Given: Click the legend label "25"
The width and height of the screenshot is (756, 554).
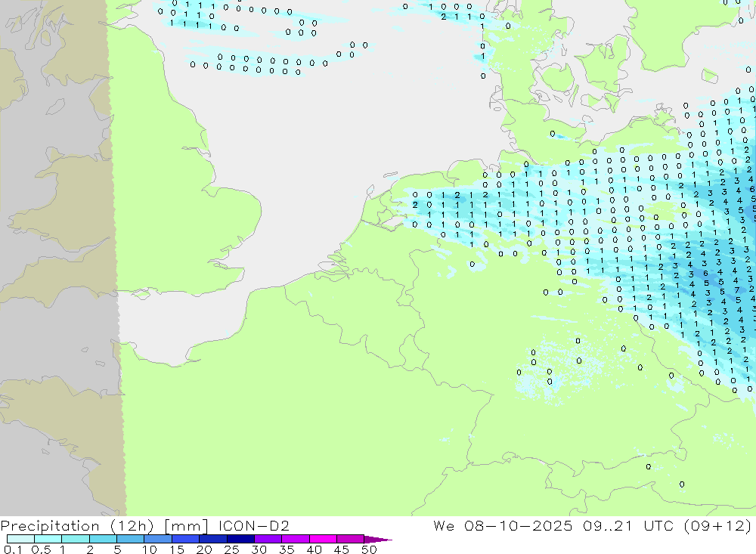Looking at the screenshot, I should coord(231,549).
